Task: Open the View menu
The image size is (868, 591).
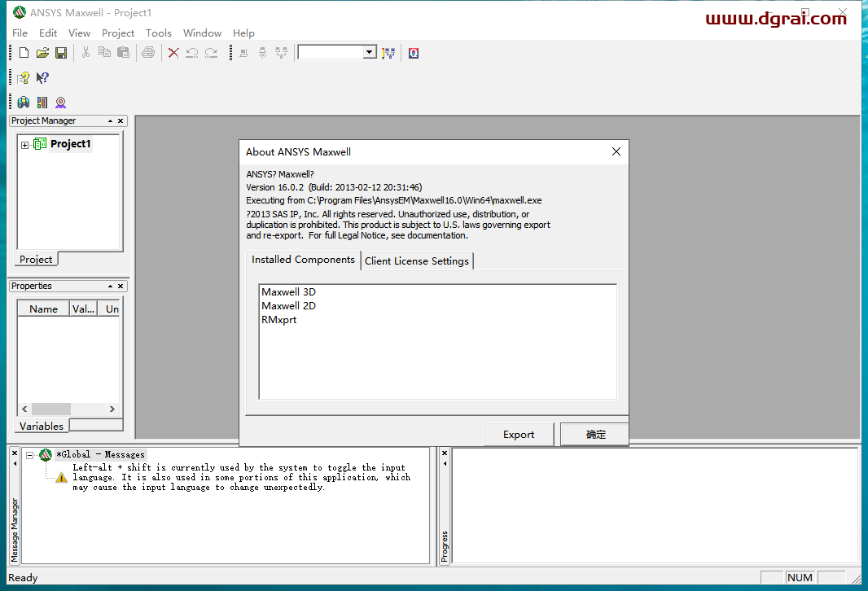Action: (x=79, y=33)
